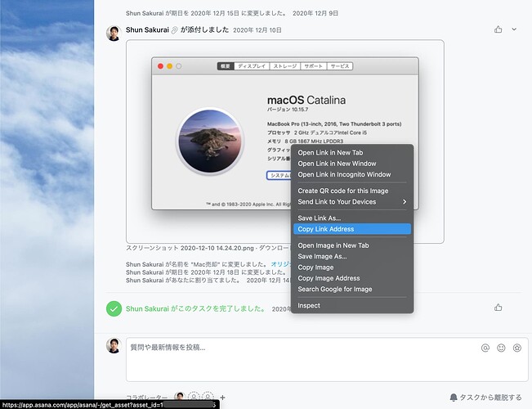Click the collaborator avatar next to コラボレーター

coord(180,397)
